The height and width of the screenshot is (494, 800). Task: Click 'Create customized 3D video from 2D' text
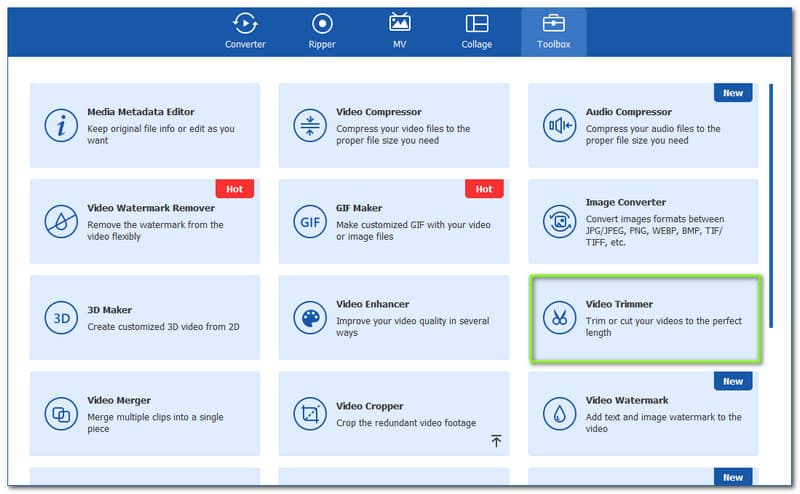pyautogui.click(x=163, y=327)
